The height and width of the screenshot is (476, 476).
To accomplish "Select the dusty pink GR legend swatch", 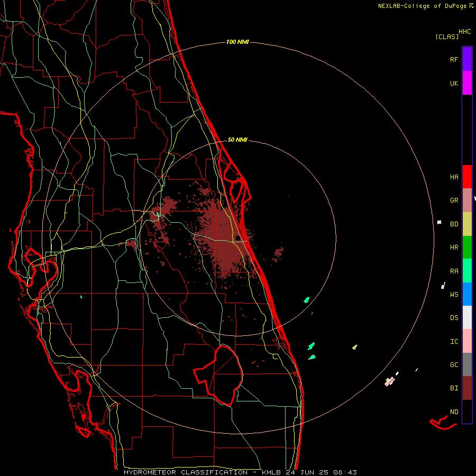I will [467, 200].
